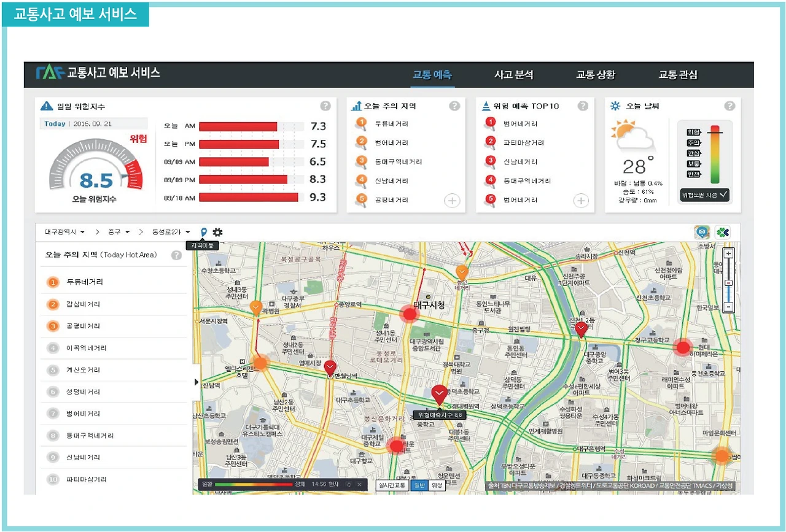Open help for the 위험 예측 TOP10 card
The image size is (786, 532).
point(583,106)
